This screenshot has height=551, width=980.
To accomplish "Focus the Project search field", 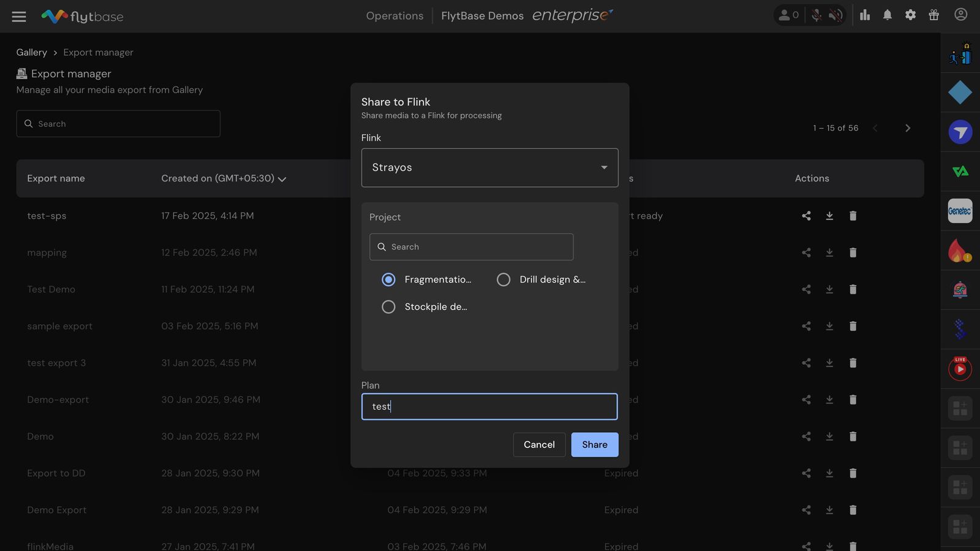I will click(471, 247).
